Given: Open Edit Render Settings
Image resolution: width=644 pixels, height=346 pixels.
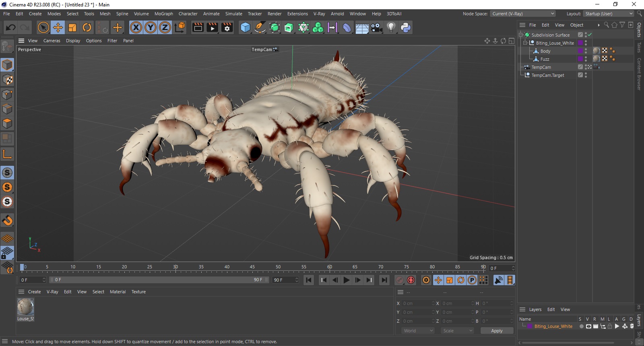Looking at the screenshot, I should pyautogui.click(x=227, y=27).
